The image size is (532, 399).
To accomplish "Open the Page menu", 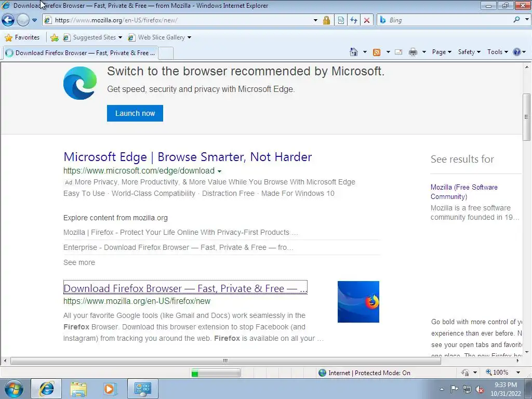I will (x=442, y=52).
